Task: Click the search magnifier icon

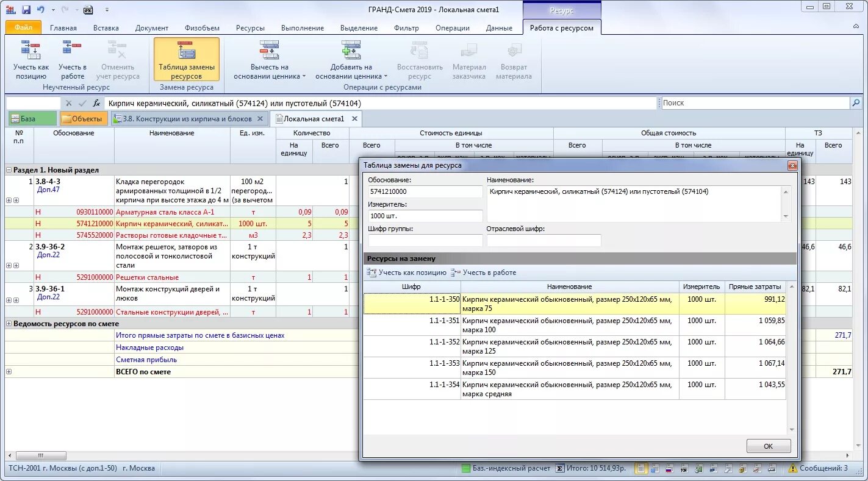Action: (x=856, y=103)
